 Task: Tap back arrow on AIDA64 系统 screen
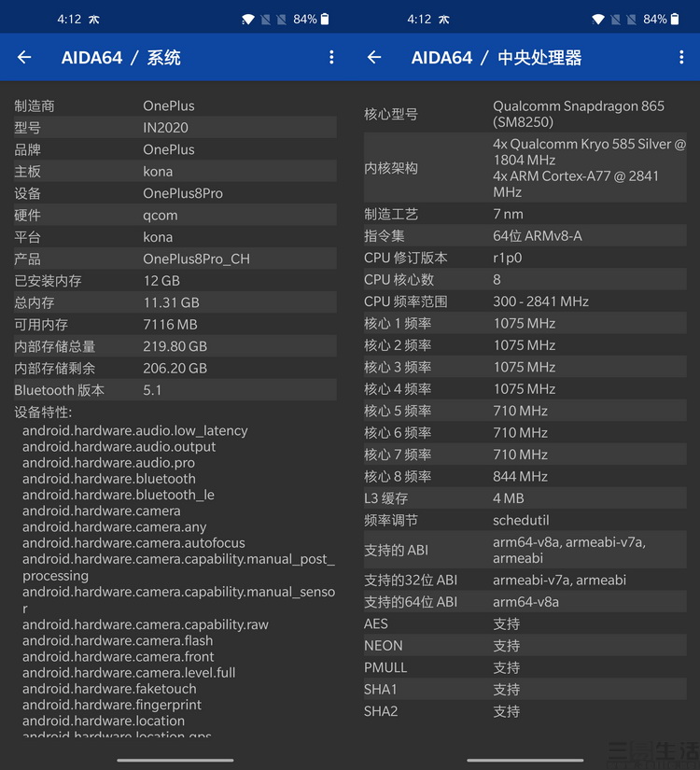[x=24, y=58]
